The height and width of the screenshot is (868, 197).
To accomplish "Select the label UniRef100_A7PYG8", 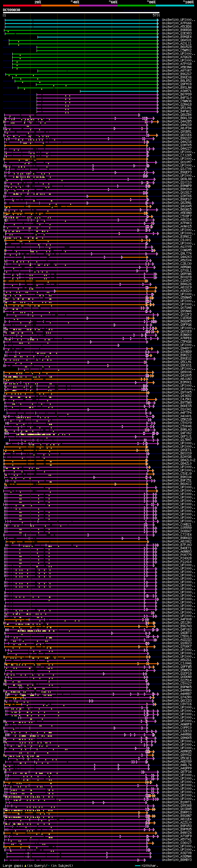I will 177,64.
